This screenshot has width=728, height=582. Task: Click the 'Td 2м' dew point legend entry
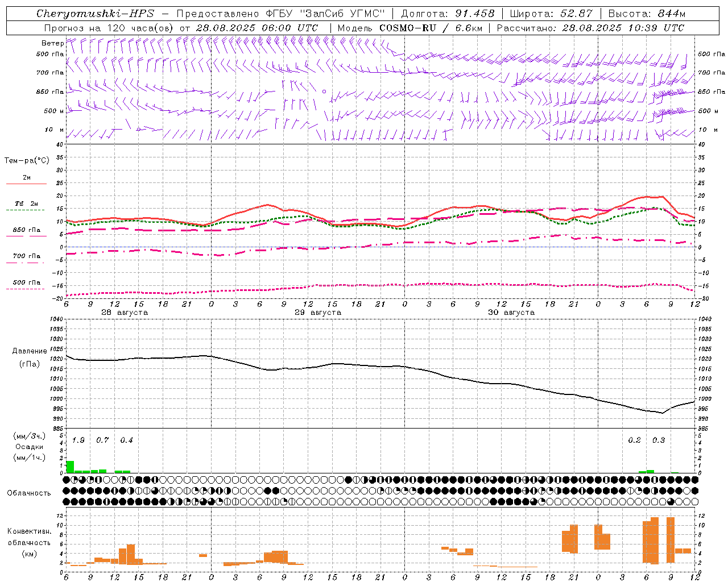tap(27, 203)
